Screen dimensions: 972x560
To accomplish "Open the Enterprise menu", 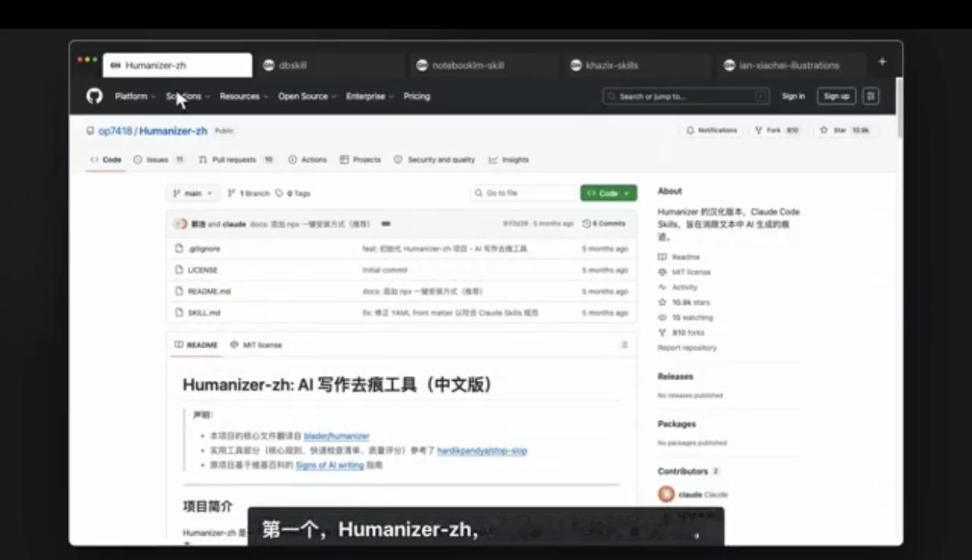I will 369,96.
